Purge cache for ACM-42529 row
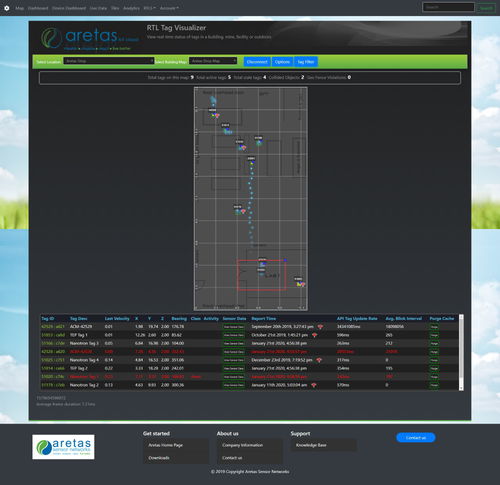 (434, 327)
